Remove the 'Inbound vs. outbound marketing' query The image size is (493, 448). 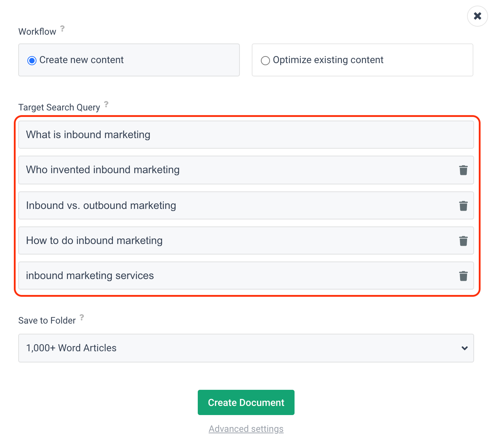coord(463,206)
